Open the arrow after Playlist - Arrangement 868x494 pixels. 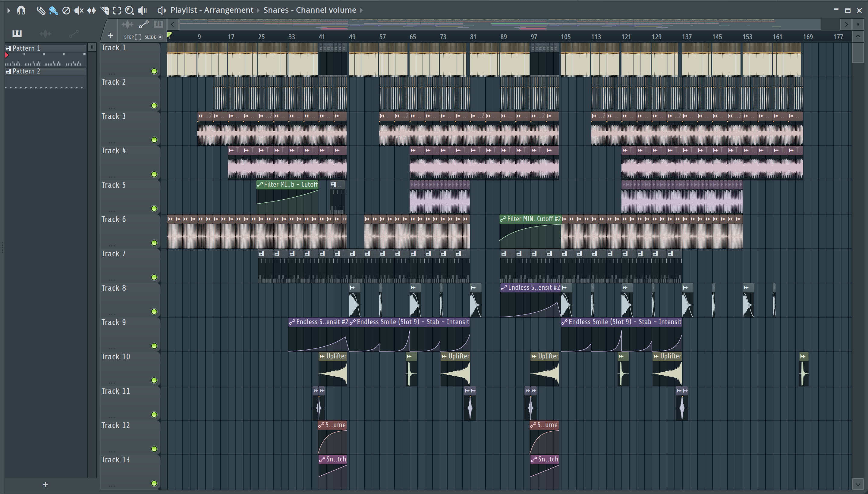pos(258,11)
